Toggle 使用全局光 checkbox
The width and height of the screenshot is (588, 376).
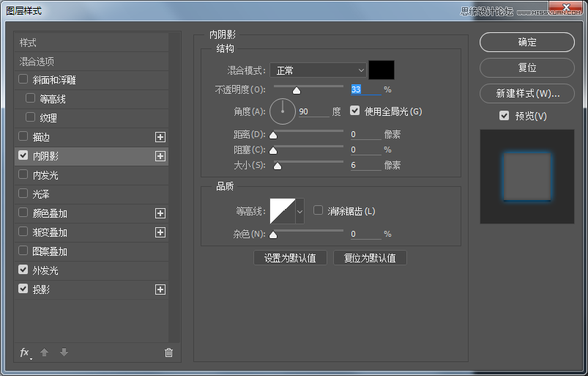point(354,111)
